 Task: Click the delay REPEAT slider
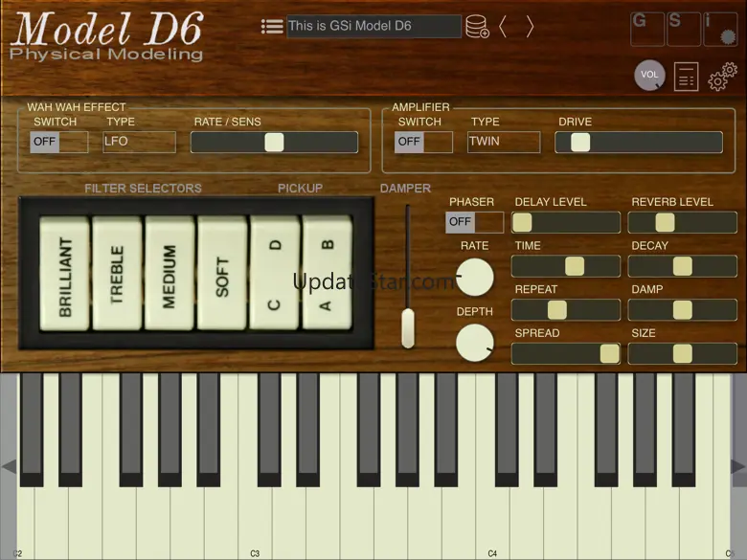click(x=566, y=310)
